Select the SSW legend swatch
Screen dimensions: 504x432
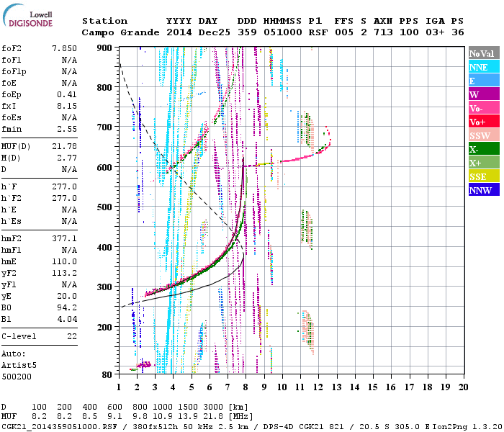(484, 135)
